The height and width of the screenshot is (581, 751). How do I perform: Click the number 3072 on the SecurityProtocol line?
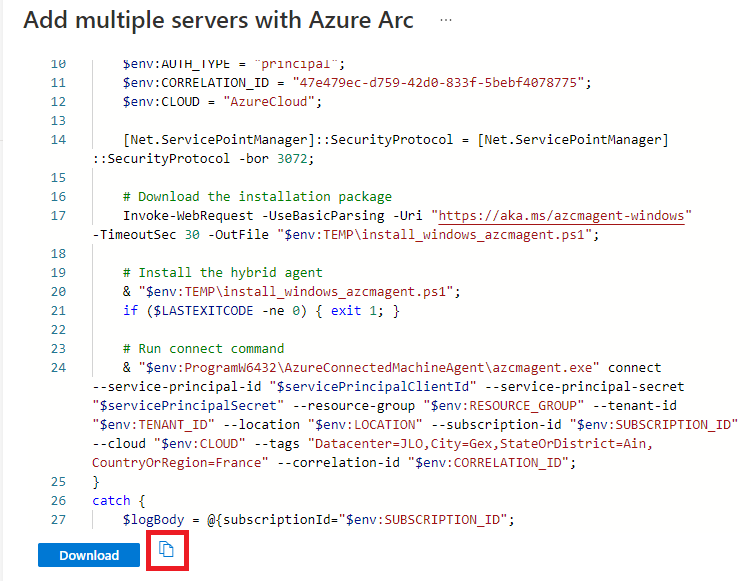[x=292, y=159]
